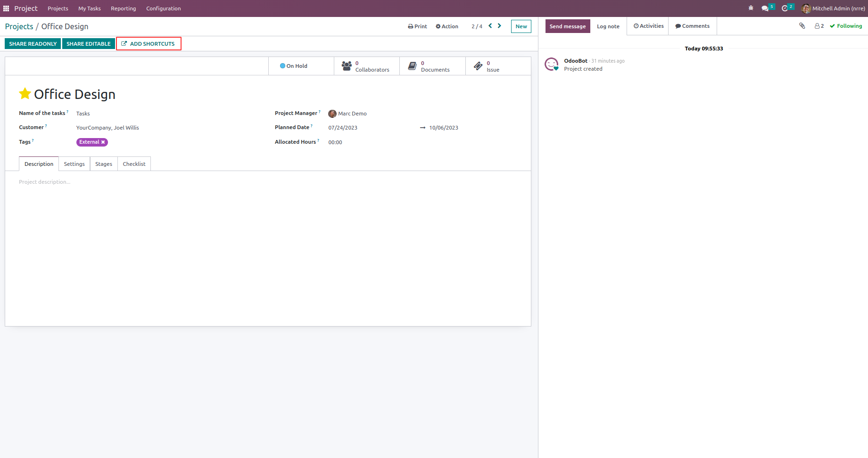Click the record pager 2 / 4

pyautogui.click(x=477, y=26)
